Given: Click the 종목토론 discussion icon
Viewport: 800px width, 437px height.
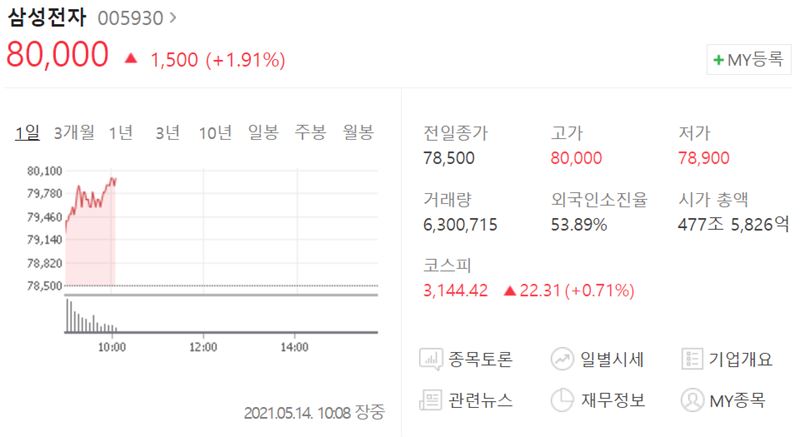Looking at the screenshot, I should pos(432,359).
